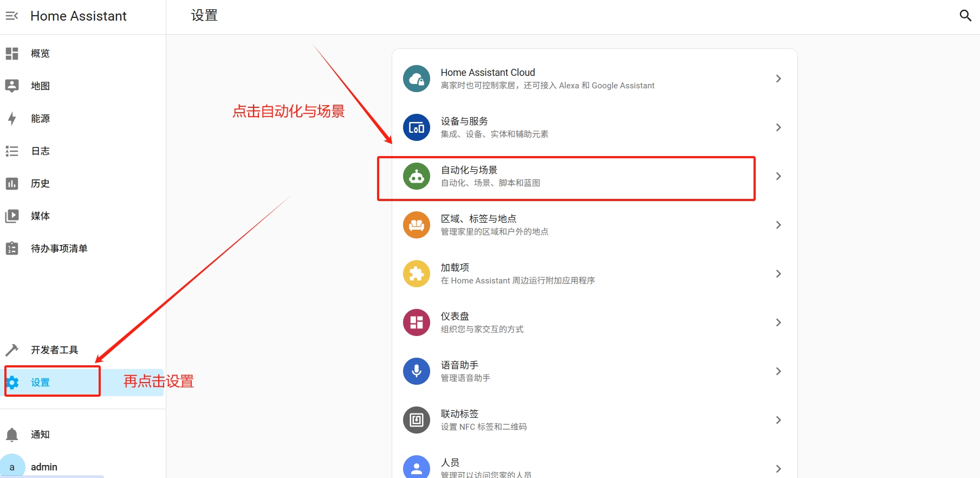This screenshot has width=980, height=478.
Task: Click the 日志 list icon
Action: point(12,151)
